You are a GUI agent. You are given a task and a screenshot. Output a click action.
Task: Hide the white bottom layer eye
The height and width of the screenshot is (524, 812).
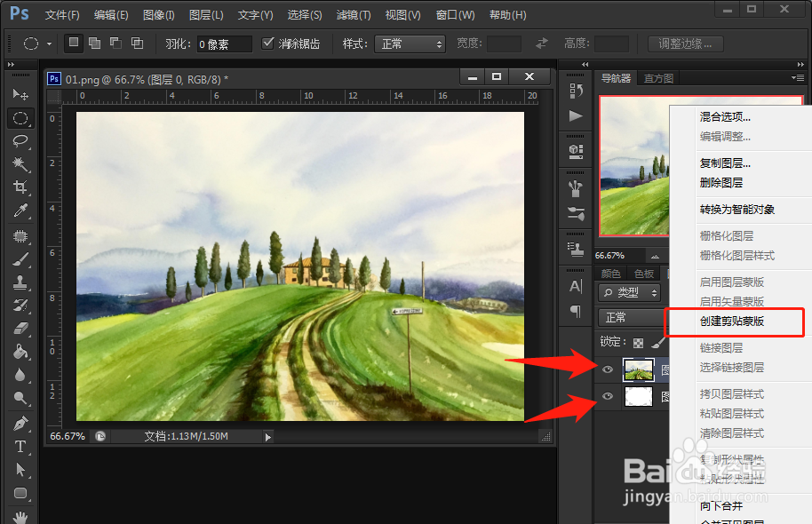coord(608,396)
